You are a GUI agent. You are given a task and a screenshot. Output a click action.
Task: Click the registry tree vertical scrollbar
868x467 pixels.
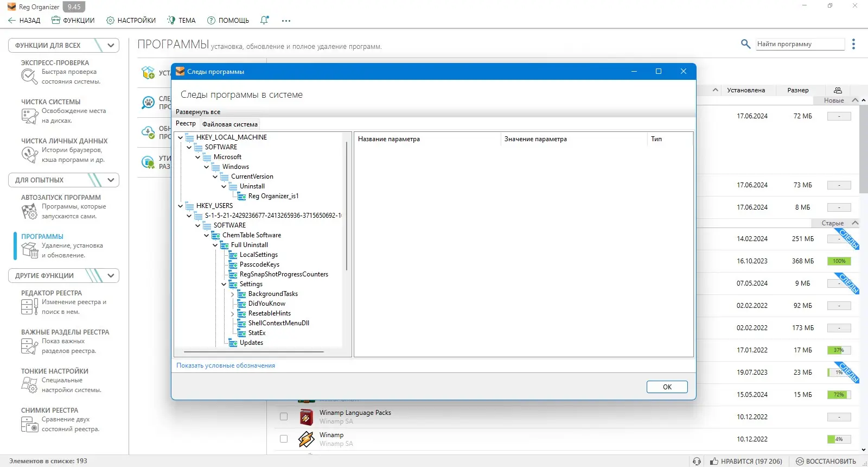point(347,206)
